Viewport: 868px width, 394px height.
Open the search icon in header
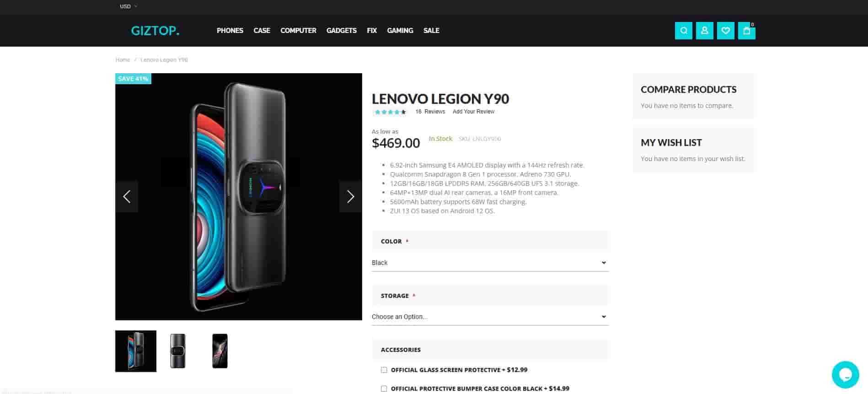(683, 31)
